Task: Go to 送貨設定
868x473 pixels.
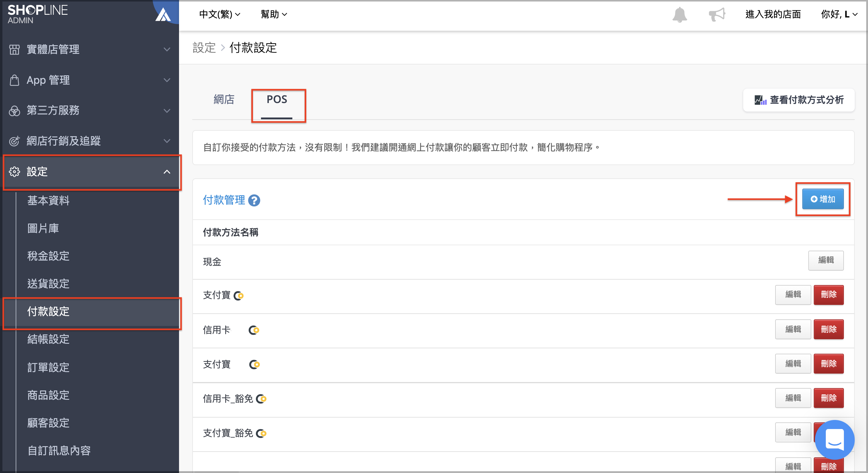Action: pyautogui.click(x=48, y=284)
